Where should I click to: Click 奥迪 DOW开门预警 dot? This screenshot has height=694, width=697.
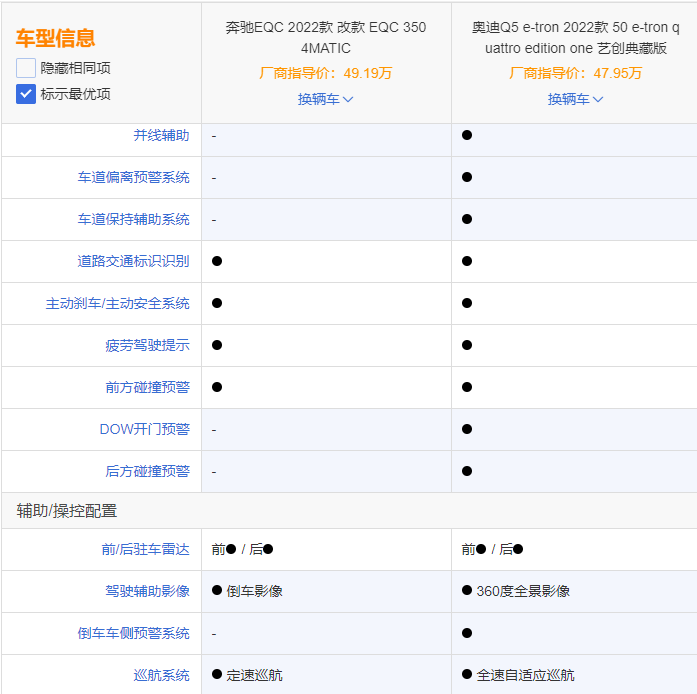coord(467,429)
